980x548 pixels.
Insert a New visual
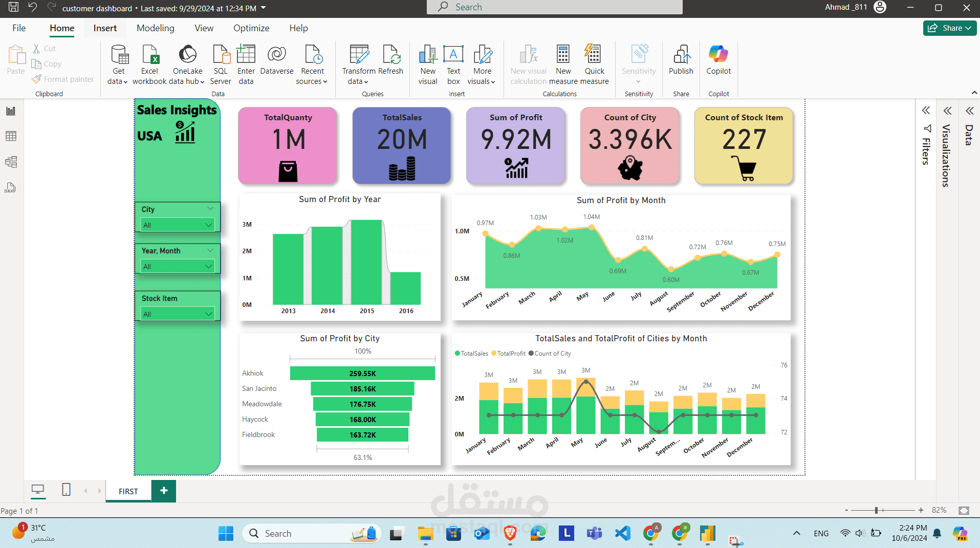click(x=428, y=64)
